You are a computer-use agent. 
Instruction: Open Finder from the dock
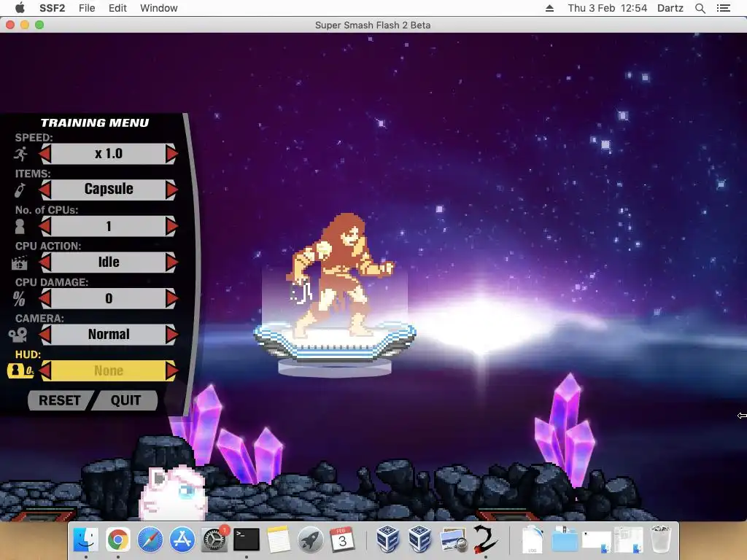point(86,540)
